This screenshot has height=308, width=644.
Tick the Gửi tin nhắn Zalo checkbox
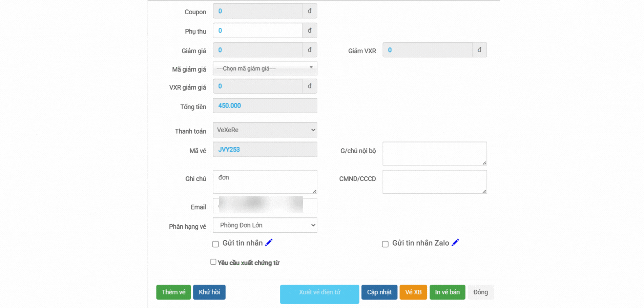pos(385,244)
